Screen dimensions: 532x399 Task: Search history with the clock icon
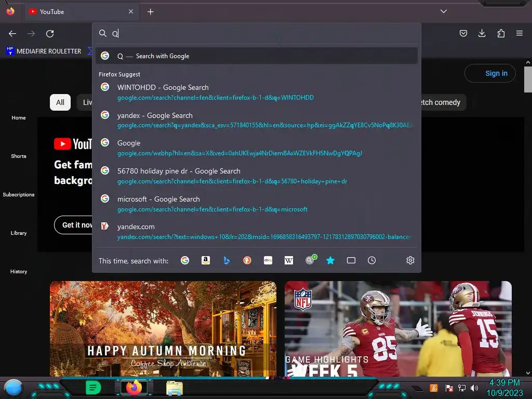tap(372, 260)
